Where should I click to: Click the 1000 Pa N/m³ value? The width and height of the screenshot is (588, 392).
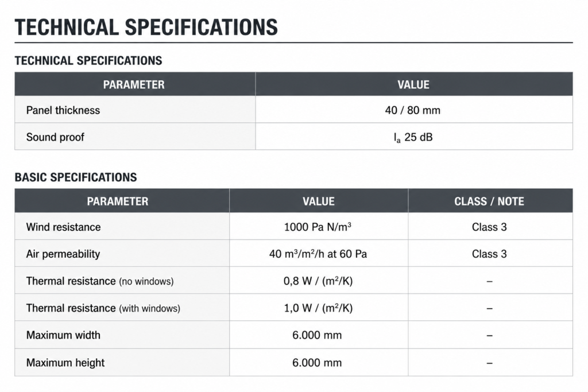tap(318, 227)
